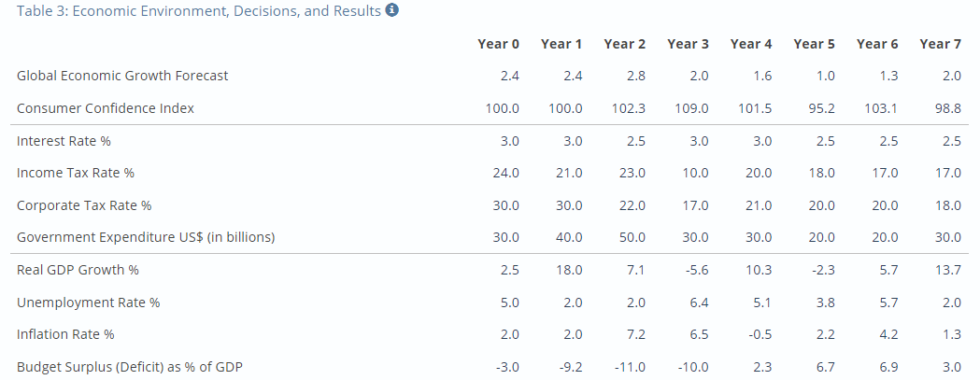Click the Real GDP Growth % row label
This screenshot has width=980, height=380.
pos(78,270)
